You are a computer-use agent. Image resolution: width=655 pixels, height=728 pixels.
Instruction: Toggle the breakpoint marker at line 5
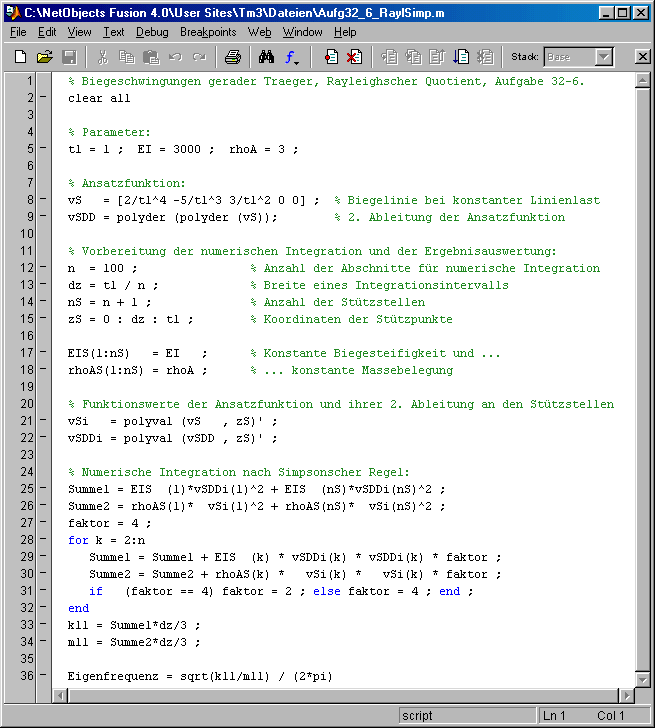43,148
